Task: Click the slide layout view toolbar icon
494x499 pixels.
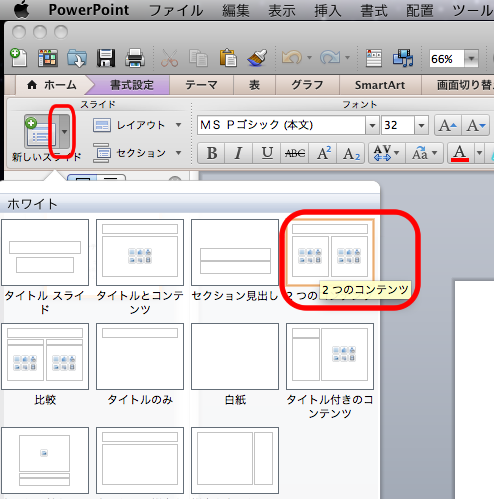Action: [374, 58]
